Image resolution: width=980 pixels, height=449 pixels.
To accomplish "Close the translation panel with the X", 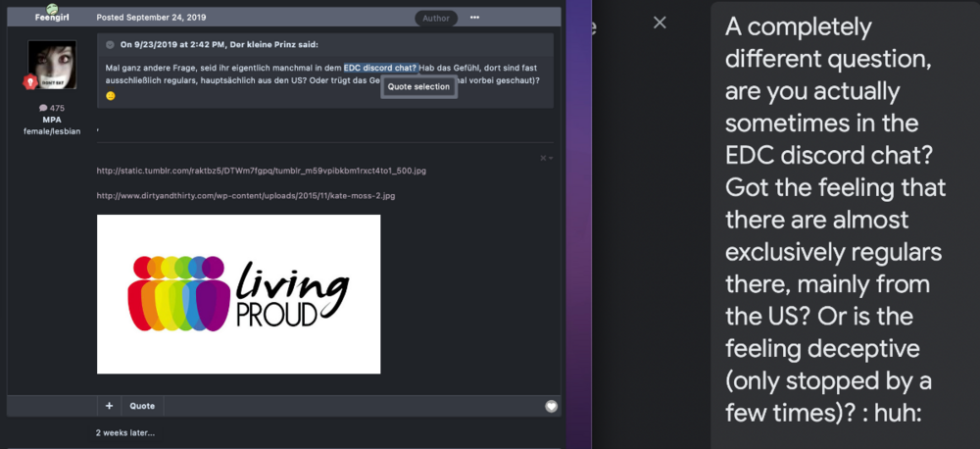I will pyautogui.click(x=660, y=23).
